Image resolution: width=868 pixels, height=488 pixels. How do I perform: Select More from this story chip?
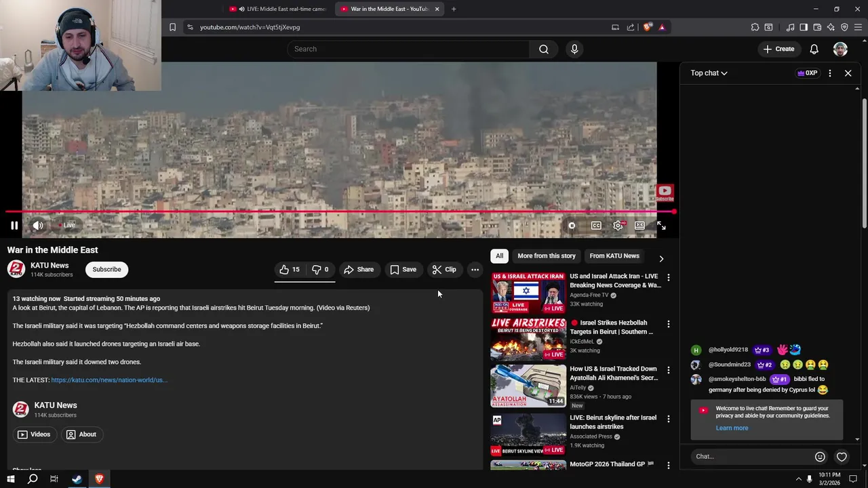[x=547, y=256]
